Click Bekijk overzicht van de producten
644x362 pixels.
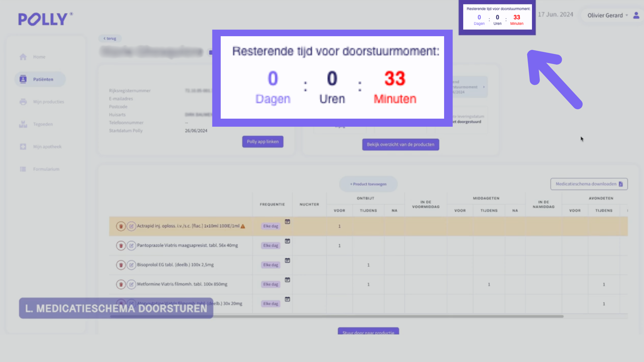point(400,145)
